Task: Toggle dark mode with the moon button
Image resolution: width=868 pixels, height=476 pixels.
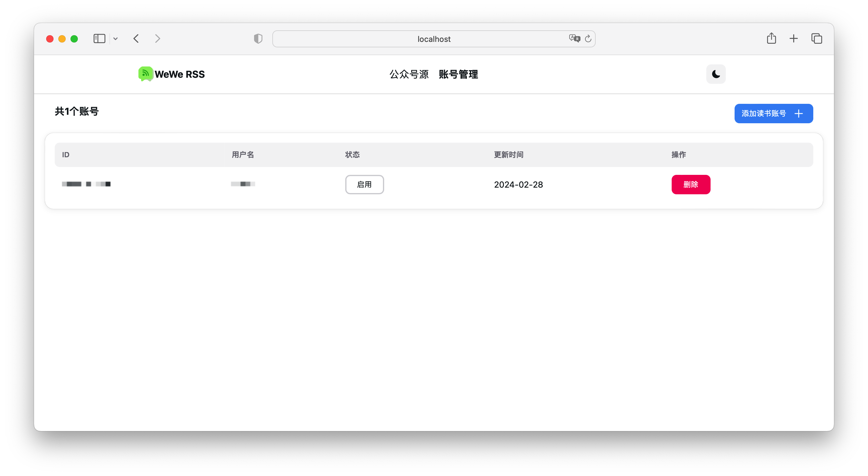Action: pos(716,74)
